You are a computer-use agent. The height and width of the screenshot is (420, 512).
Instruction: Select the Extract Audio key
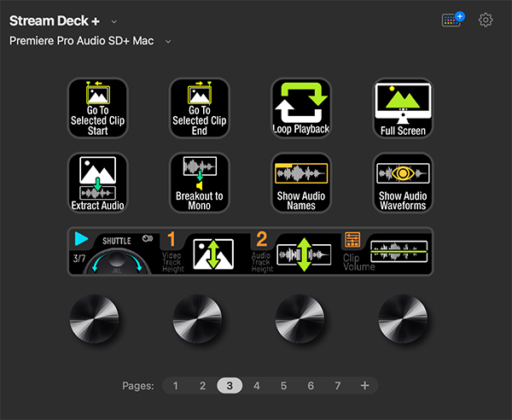(x=97, y=183)
